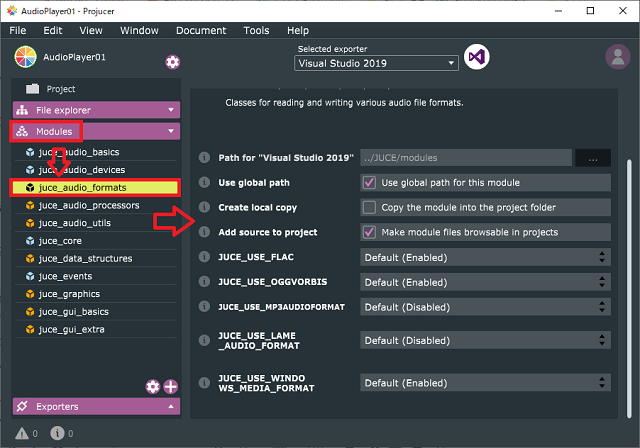640x448 pixels.
Task: Open the Tools menu
Action: 256,31
